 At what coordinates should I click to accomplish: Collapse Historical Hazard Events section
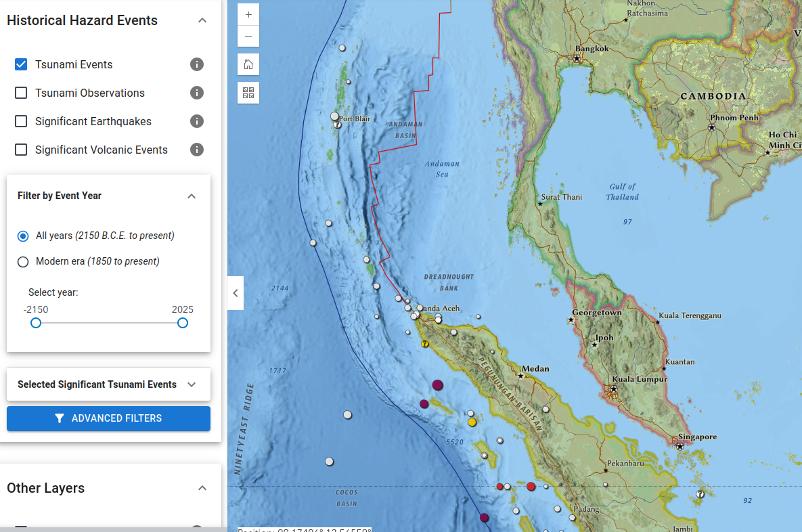click(x=202, y=20)
